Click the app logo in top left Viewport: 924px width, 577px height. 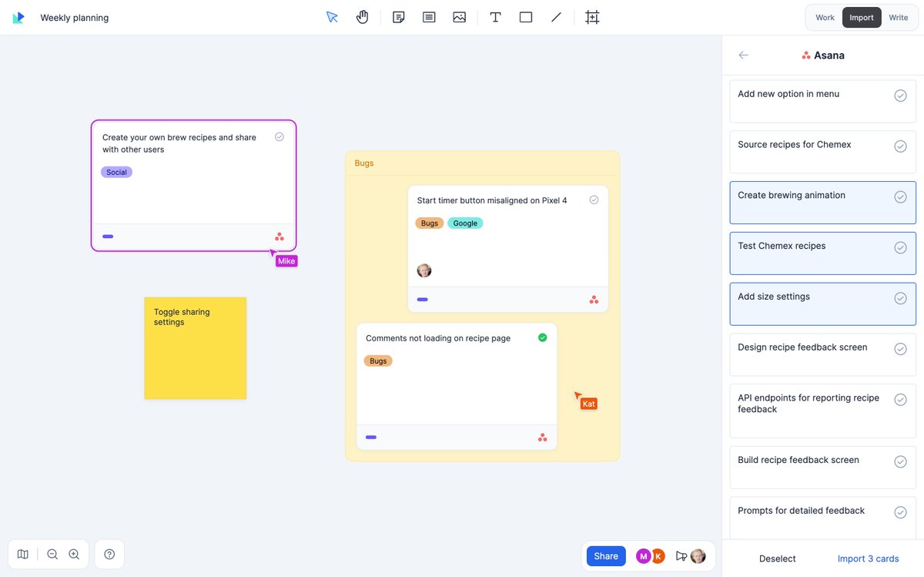coord(18,17)
